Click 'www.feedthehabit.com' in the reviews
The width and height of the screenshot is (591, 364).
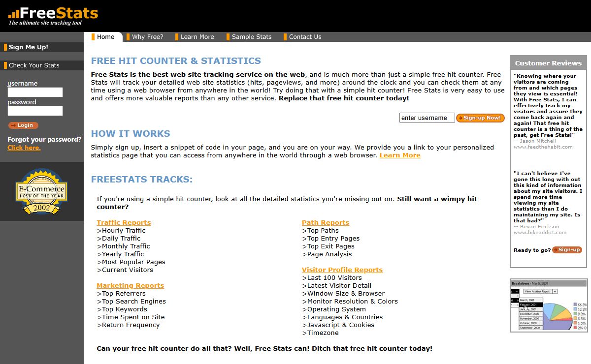point(543,147)
